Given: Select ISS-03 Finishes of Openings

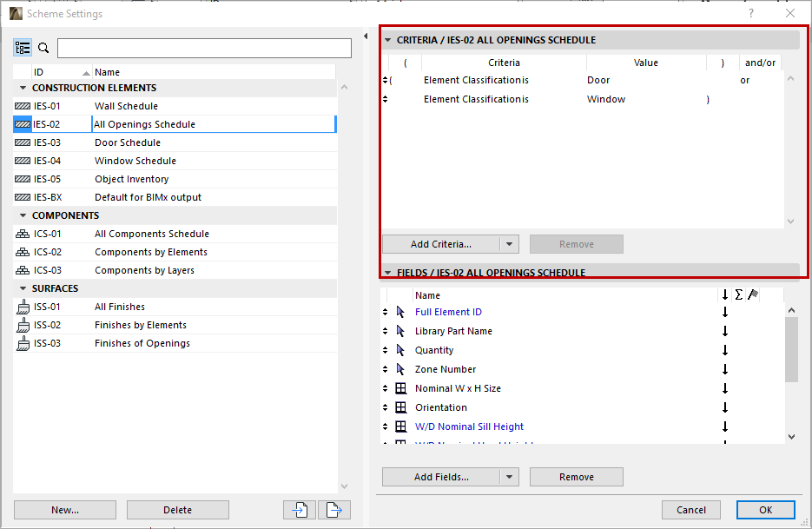Looking at the screenshot, I should [x=175, y=343].
